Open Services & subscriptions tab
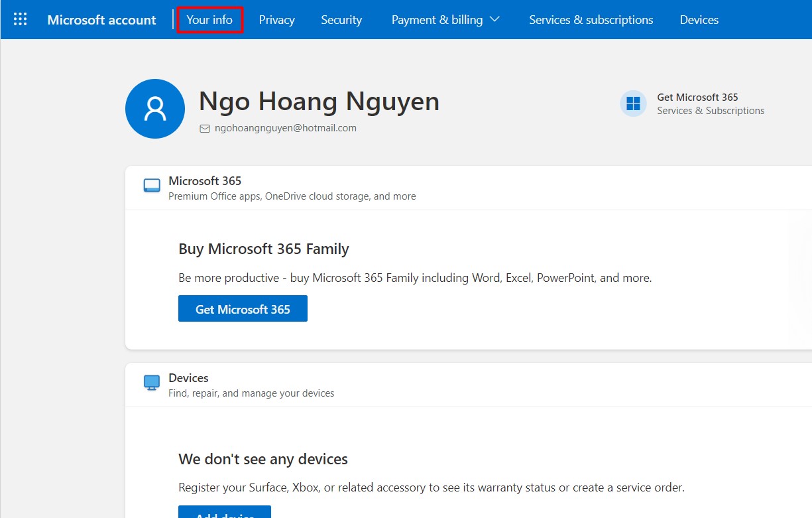The image size is (812, 518). point(591,20)
